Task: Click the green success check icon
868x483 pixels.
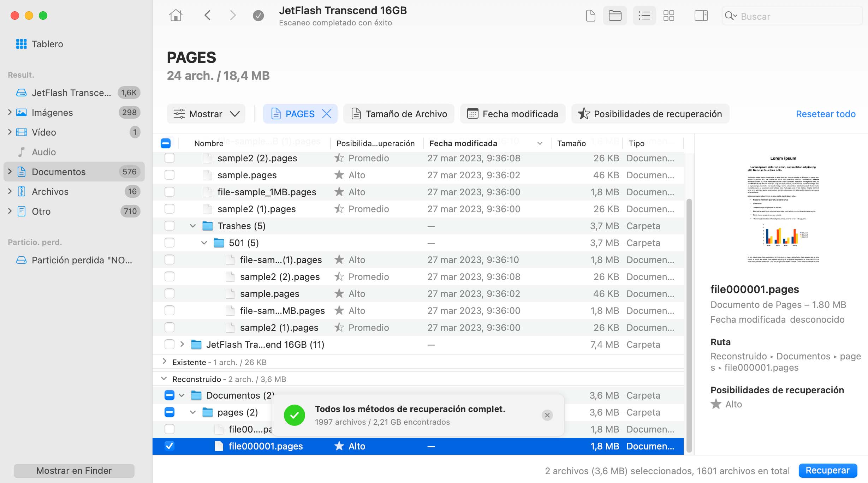Action: coord(295,415)
